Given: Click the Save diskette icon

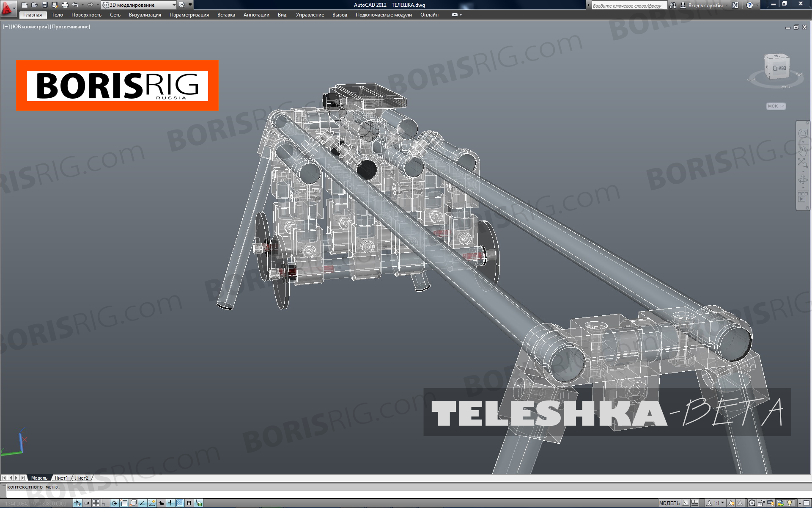Looking at the screenshot, I should (44, 5).
